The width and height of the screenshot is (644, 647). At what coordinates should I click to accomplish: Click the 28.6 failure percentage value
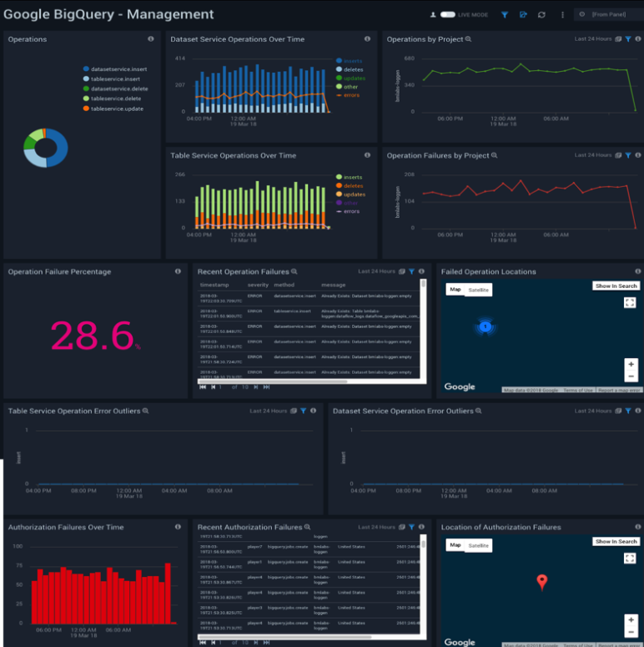point(93,336)
